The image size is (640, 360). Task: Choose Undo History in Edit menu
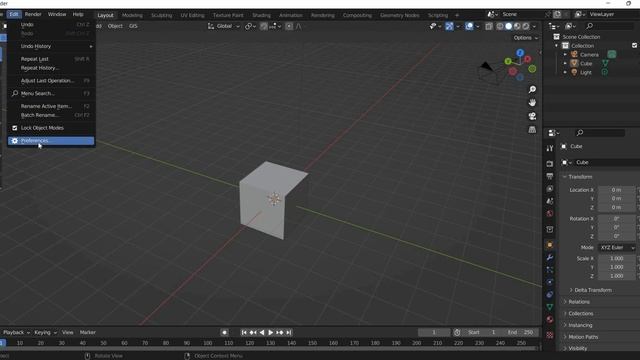[x=51, y=46]
